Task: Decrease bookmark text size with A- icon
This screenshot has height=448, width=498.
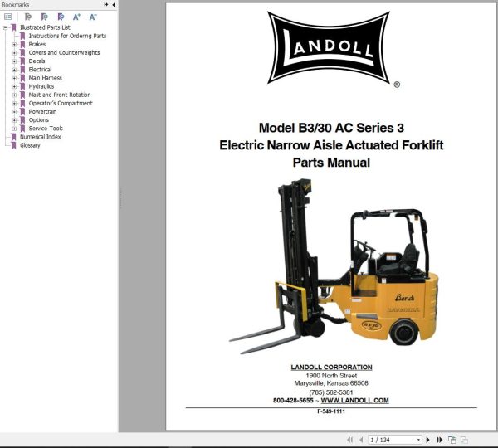Action: point(93,17)
